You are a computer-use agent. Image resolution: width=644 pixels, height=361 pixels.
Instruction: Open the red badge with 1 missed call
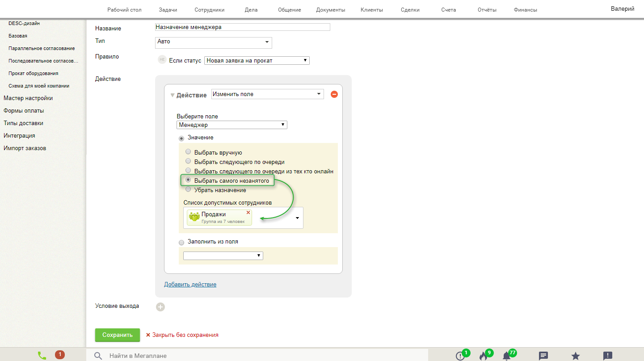(60, 355)
